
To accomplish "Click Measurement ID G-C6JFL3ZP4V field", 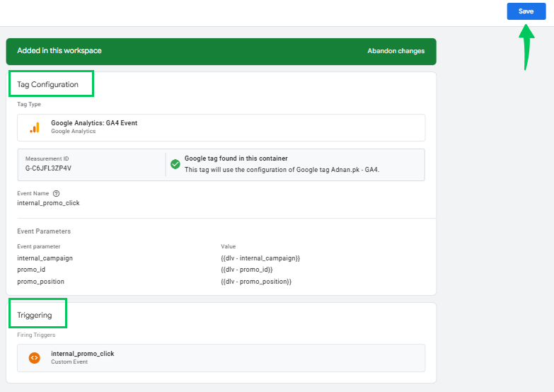I will (91, 165).
